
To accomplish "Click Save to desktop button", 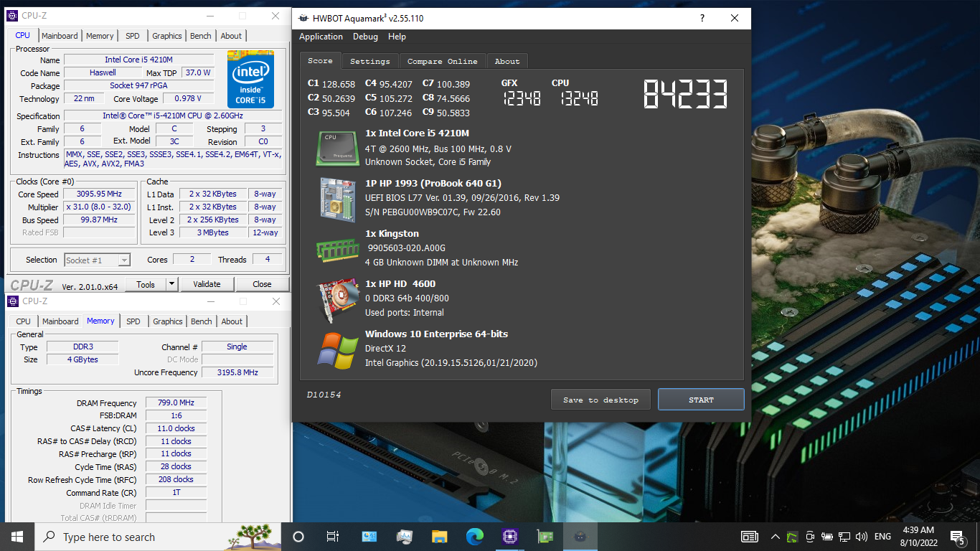I will (x=600, y=400).
